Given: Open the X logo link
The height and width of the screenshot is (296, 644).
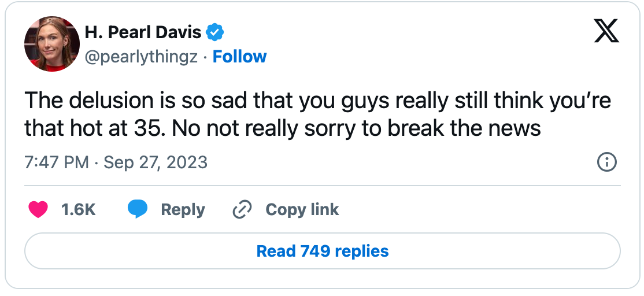Looking at the screenshot, I should click(x=606, y=31).
